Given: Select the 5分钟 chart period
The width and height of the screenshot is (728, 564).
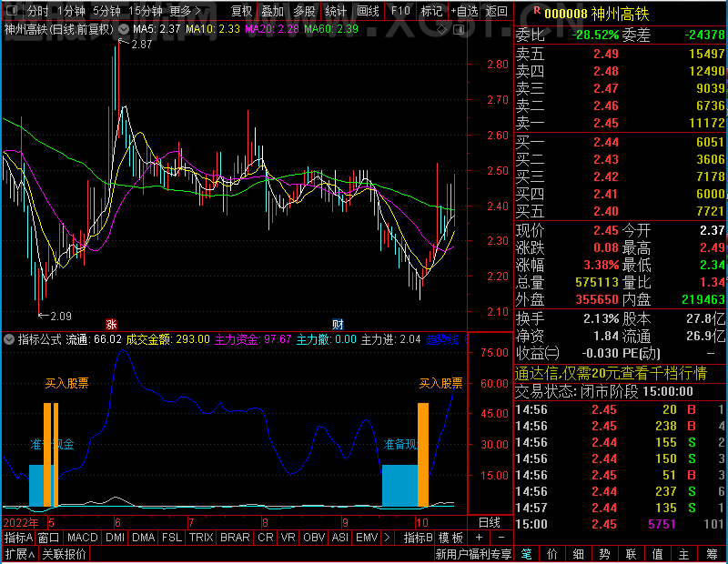Looking at the screenshot, I should (x=106, y=11).
